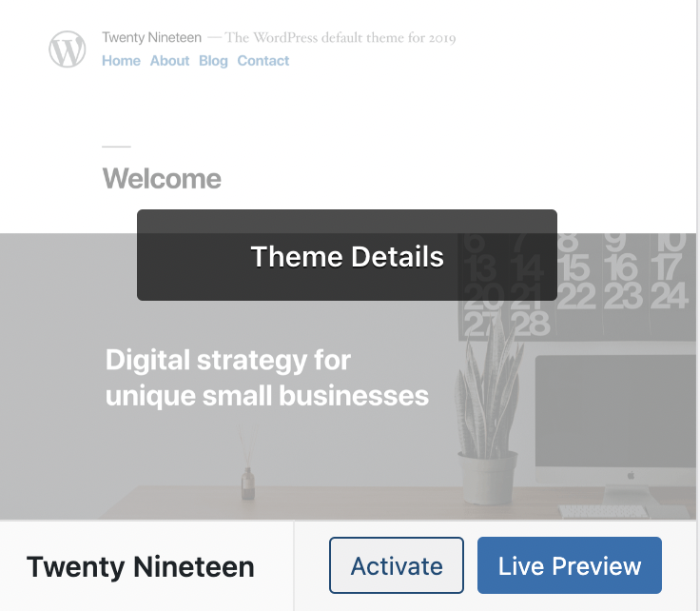The height and width of the screenshot is (611, 700).
Task: Click the Apple logo on the iMac
Action: click(x=631, y=475)
